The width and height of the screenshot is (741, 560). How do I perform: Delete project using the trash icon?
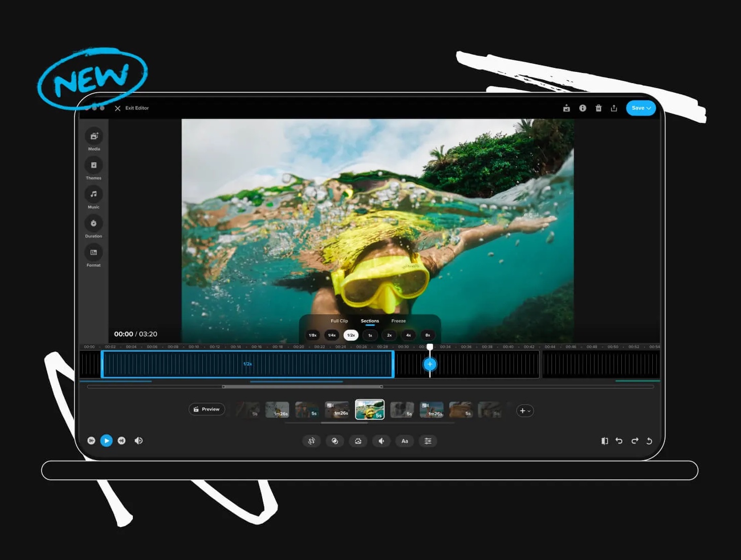[x=598, y=108]
